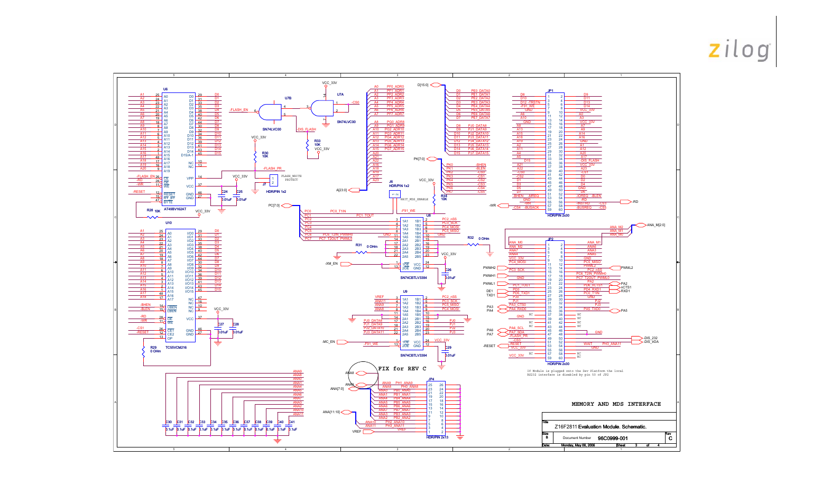Click the PWML2 port symbol
Image resolution: width=831 pixels, height=504 pixels.
(x=615, y=268)
